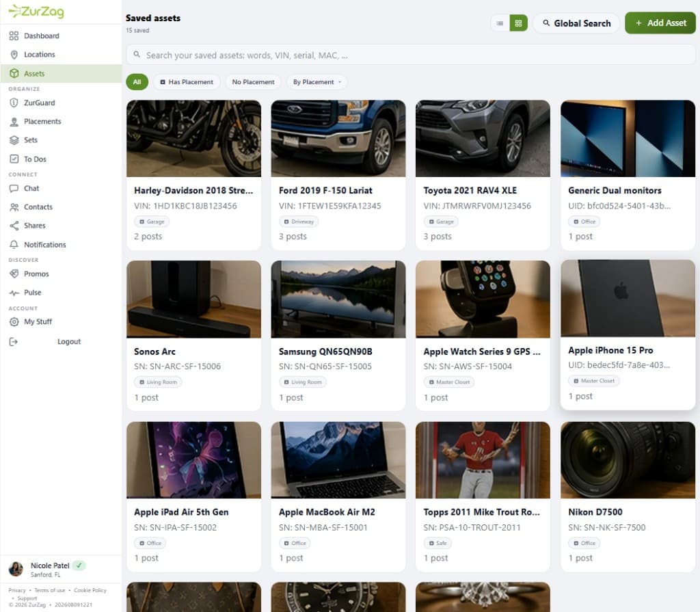
Task: Click Living Room tag on Samsung card
Action: coord(303,382)
